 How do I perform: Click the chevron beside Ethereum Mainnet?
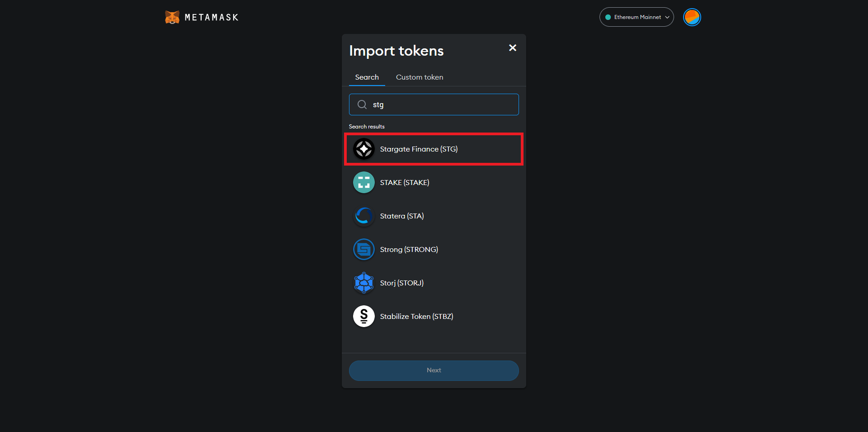[667, 17]
